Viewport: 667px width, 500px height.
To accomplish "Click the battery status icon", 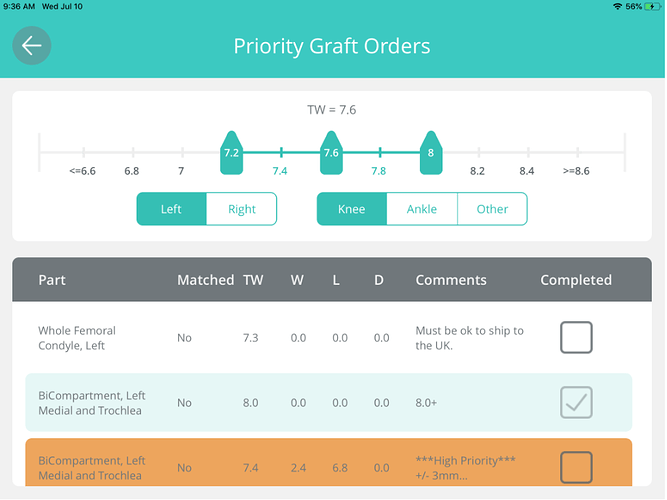I will coord(653,6).
